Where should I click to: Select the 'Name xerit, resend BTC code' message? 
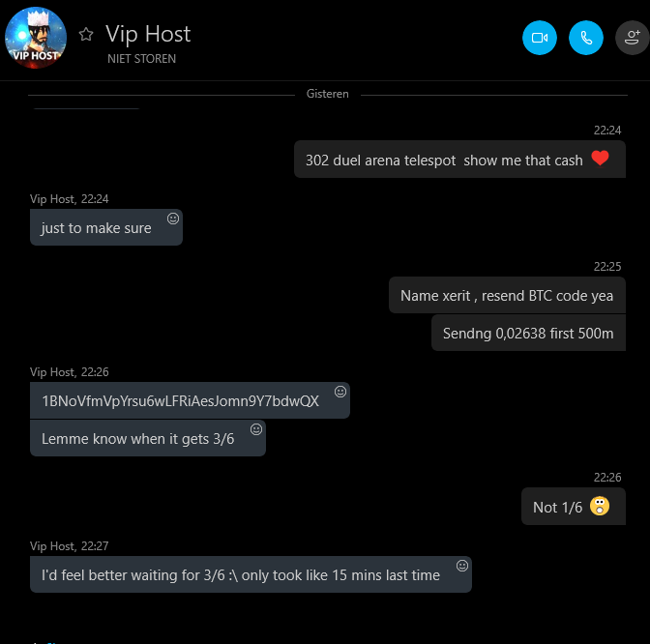pos(507,296)
